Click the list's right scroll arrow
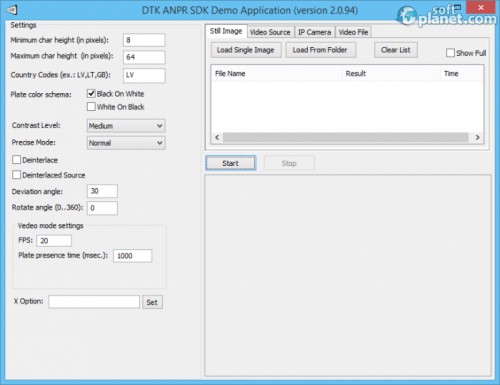This screenshot has width=500, height=385. [x=477, y=137]
